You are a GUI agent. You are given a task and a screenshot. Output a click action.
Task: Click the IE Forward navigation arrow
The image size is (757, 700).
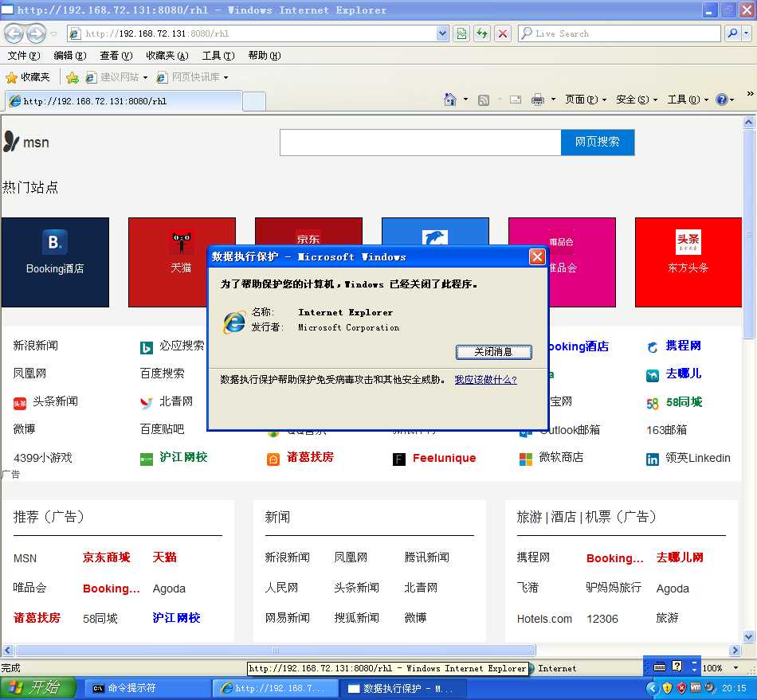pos(36,33)
